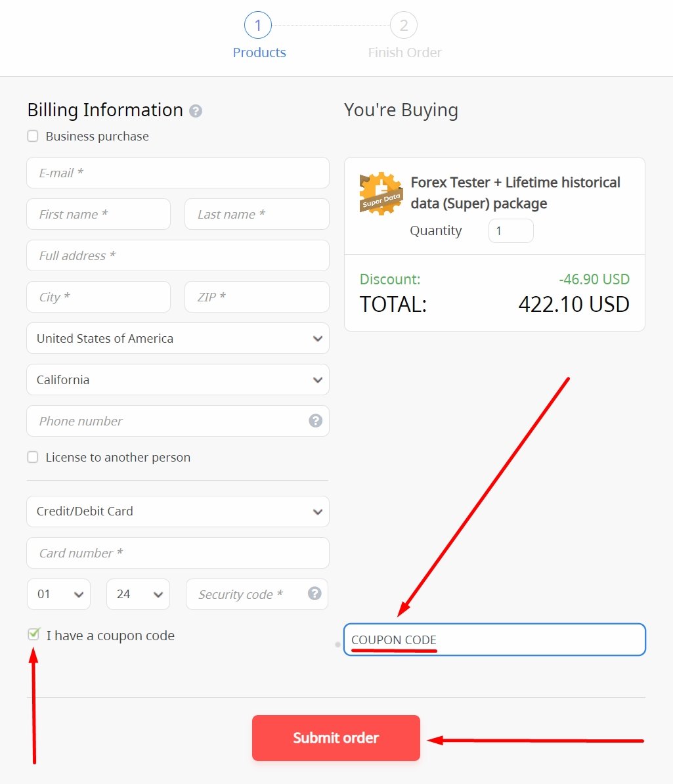Expand the California state dropdown
673x784 pixels.
tap(177, 380)
